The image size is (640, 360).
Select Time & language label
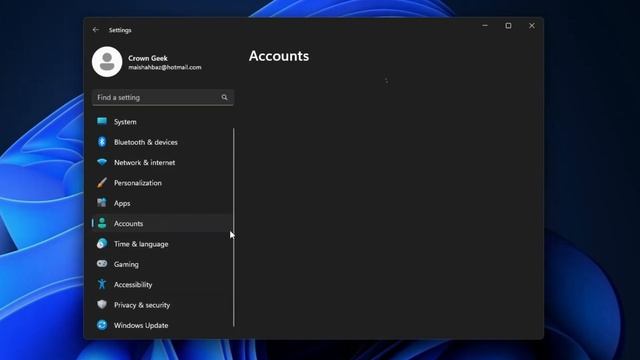(141, 244)
